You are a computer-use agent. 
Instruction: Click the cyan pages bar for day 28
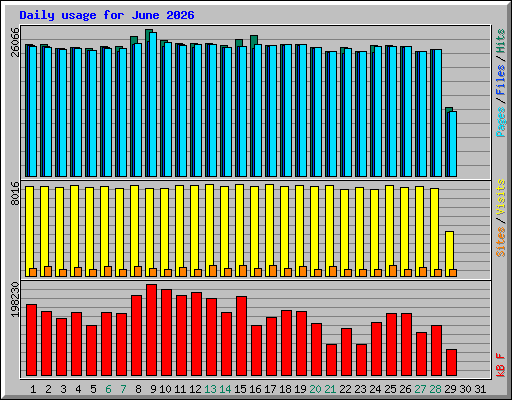point(438,113)
